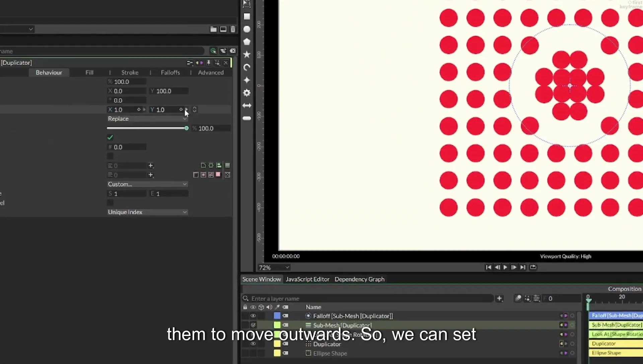Toggle the loop playback button
The image size is (643, 364).
click(x=533, y=267)
